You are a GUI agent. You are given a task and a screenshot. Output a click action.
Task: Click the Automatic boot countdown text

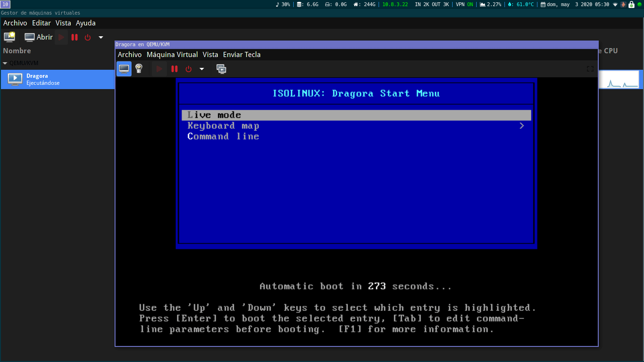click(x=355, y=286)
